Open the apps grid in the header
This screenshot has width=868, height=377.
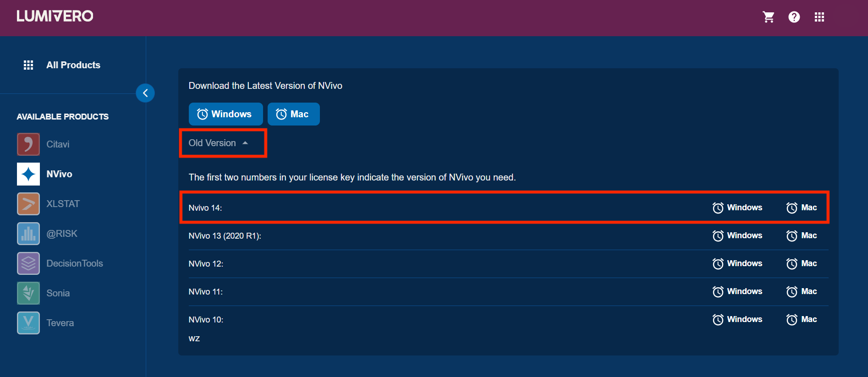(x=819, y=17)
